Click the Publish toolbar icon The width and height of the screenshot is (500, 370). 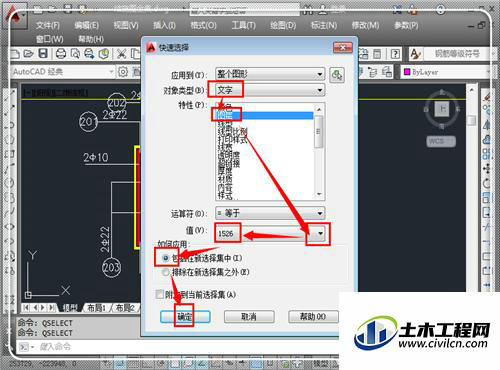pyautogui.click(x=89, y=54)
